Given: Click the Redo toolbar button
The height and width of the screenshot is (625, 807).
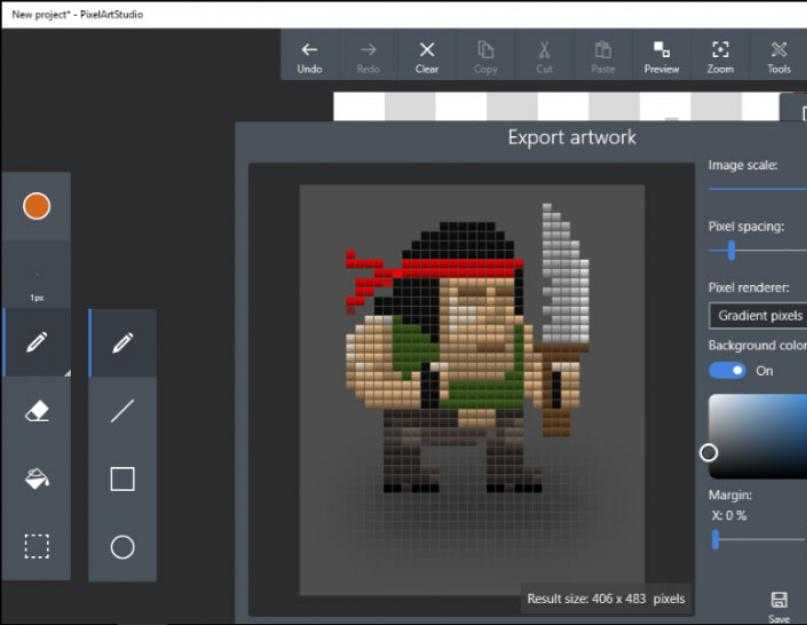Looking at the screenshot, I should click(368, 57).
